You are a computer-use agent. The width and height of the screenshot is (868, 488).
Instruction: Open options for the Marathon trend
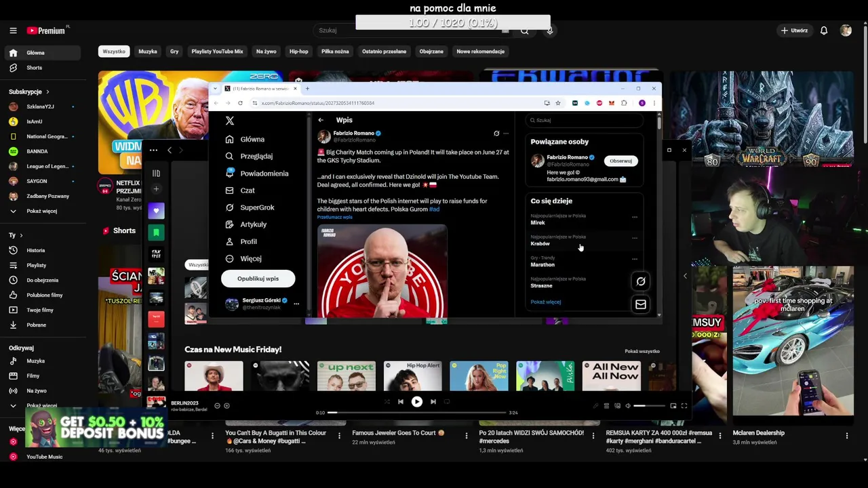(x=635, y=259)
